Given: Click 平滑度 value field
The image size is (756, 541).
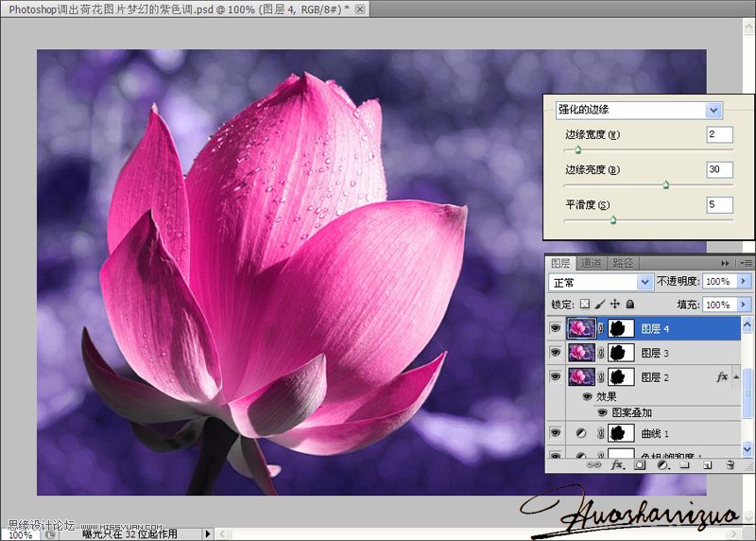Looking at the screenshot, I should pyautogui.click(x=719, y=204).
